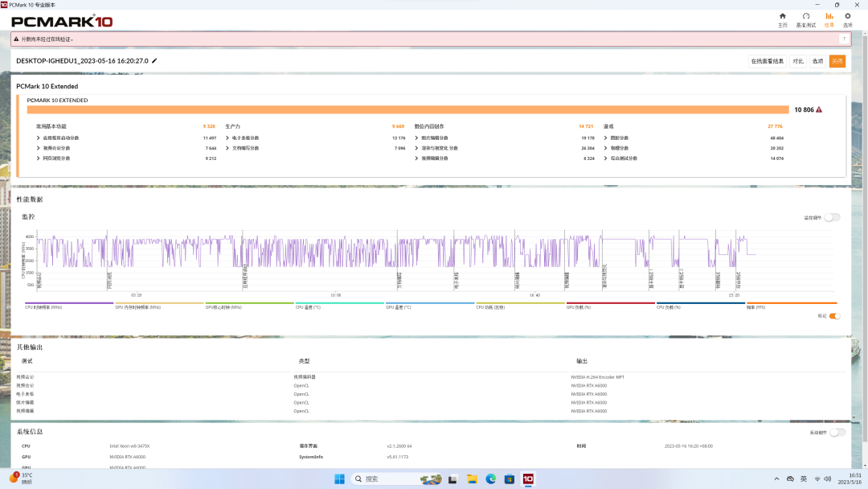Image resolution: width=868 pixels, height=489 pixels.
Task: Expand 综合测试分数 row
Action: click(606, 158)
